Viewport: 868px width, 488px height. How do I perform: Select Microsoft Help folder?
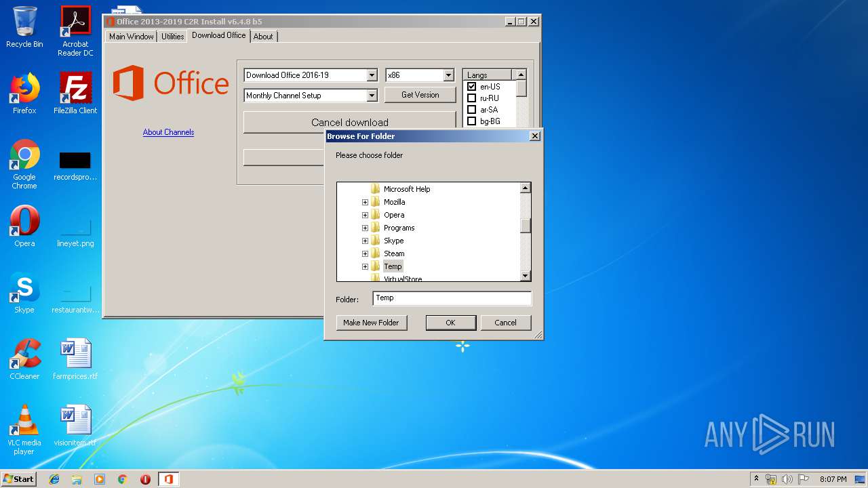pyautogui.click(x=407, y=189)
